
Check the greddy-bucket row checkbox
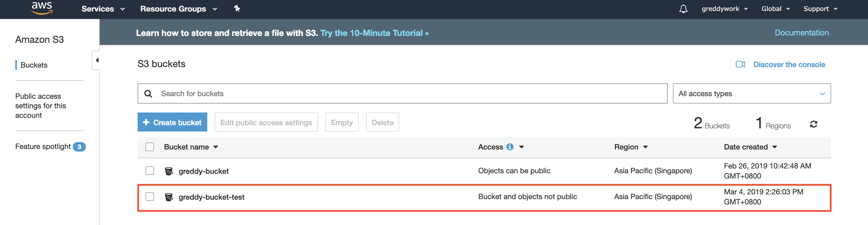(150, 171)
